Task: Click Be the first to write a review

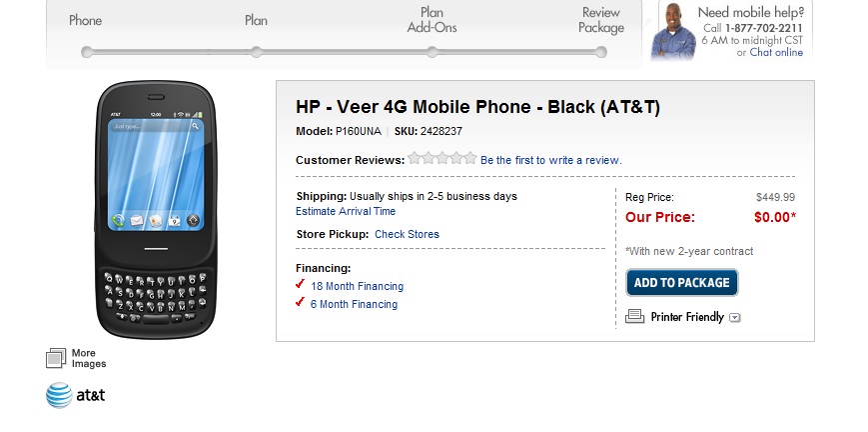Action: pos(550,160)
